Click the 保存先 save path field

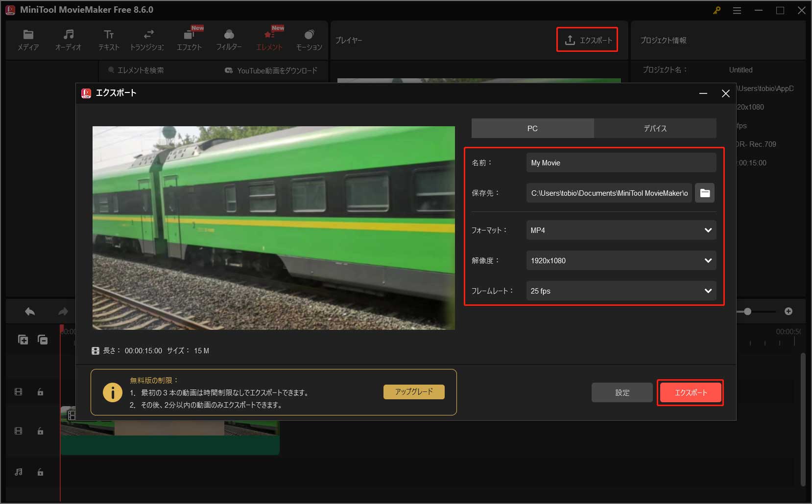(609, 193)
